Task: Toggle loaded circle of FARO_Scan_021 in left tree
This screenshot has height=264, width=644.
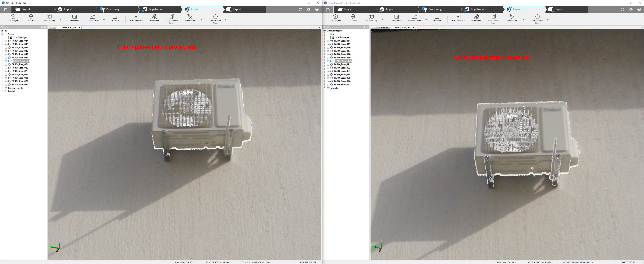Action: point(9,64)
